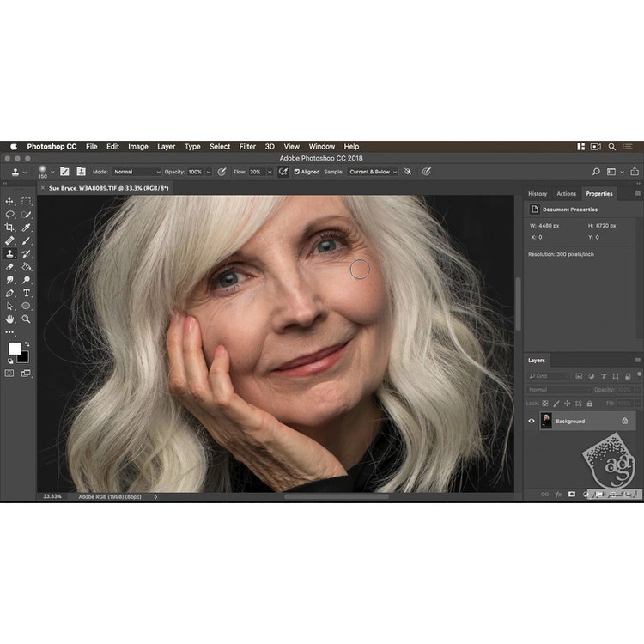Expand the Flow percentage dropdown arrow

(x=270, y=172)
